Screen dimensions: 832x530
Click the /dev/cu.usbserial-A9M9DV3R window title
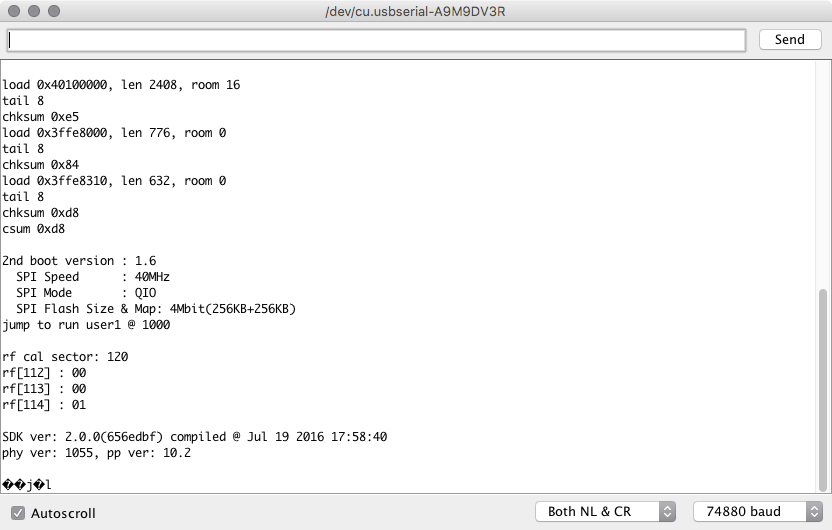click(x=416, y=12)
